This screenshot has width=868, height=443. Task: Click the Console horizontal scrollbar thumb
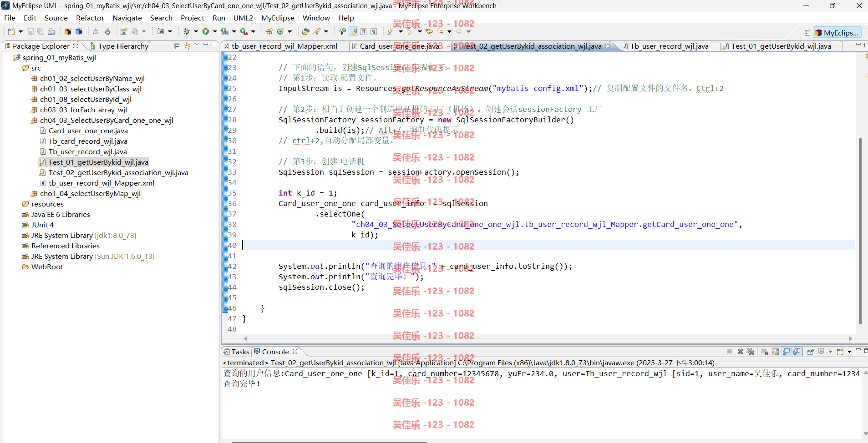coord(329,441)
